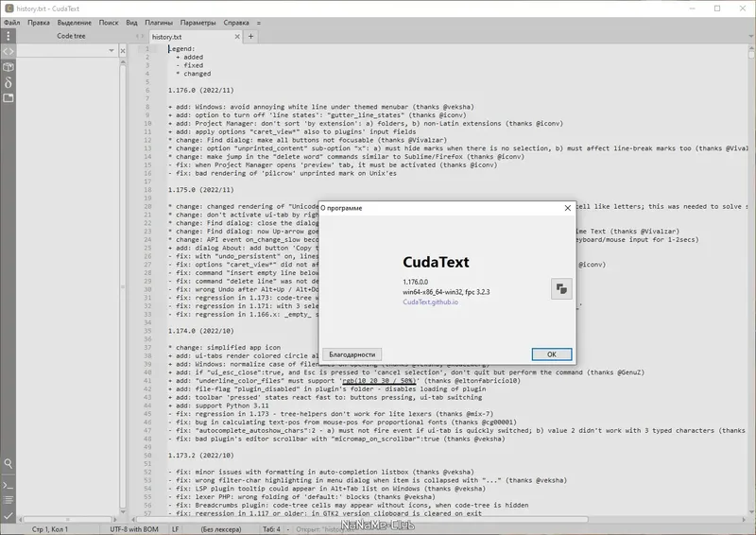Click line "1.174.0 (2022/10)" in editor
756x535 pixels.
coord(201,331)
